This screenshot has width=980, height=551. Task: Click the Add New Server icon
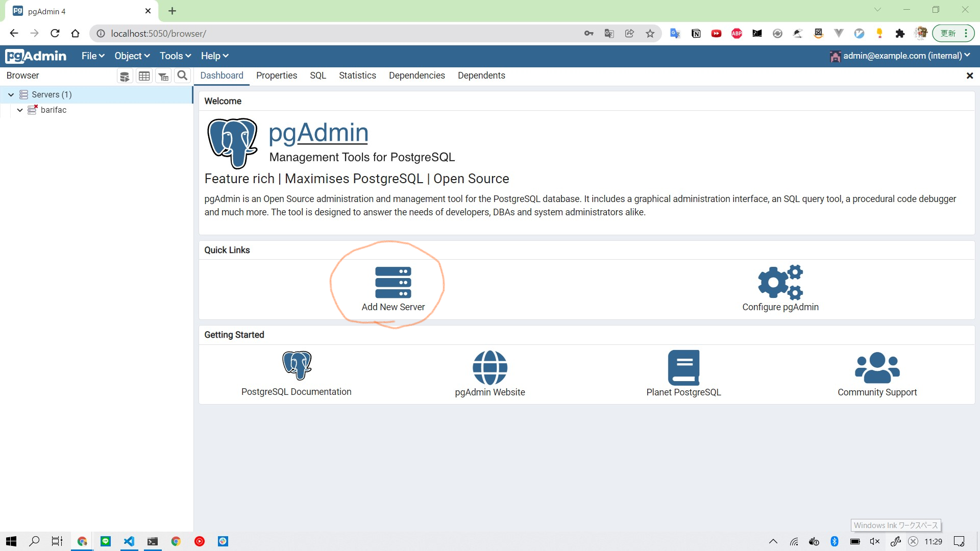coord(393,283)
